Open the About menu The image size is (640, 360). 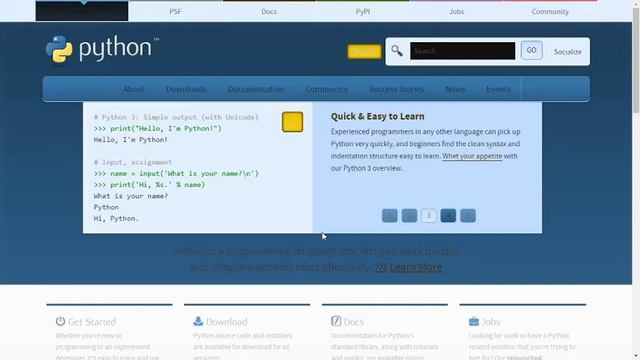click(133, 89)
